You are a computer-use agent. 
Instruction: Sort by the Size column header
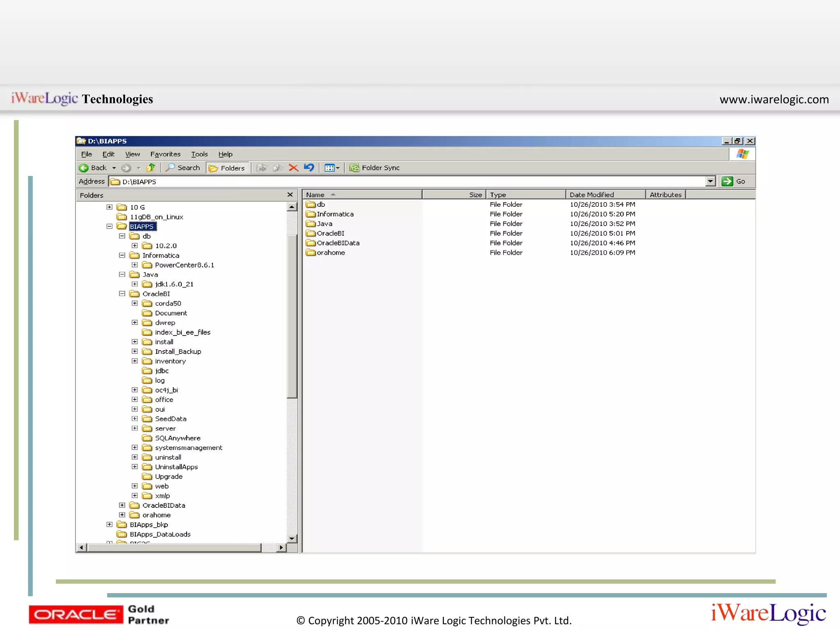point(454,195)
